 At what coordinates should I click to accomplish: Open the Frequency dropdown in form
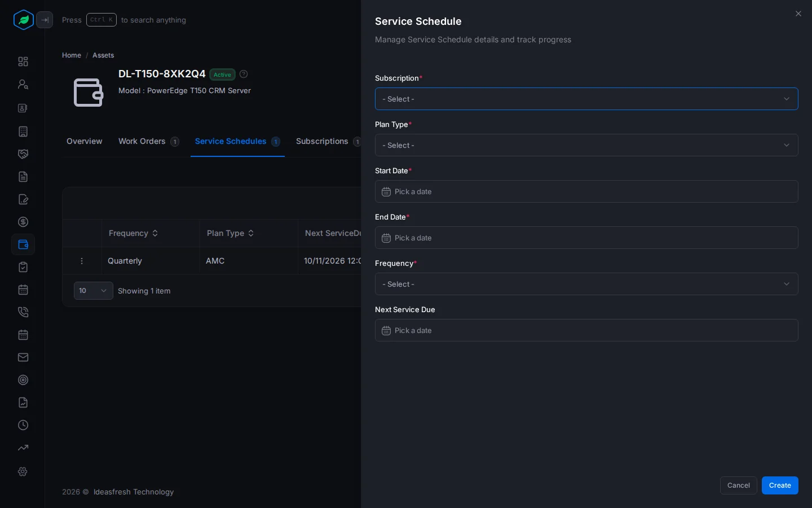586,284
